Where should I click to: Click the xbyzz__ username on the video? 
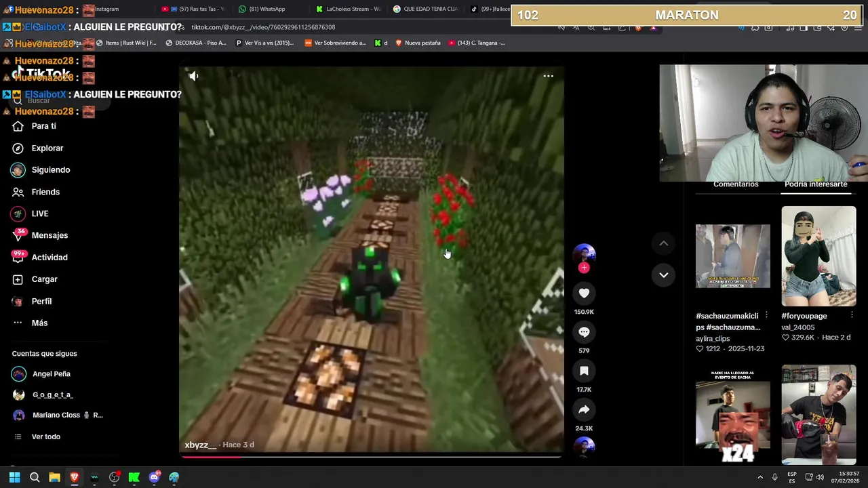point(200,445)
